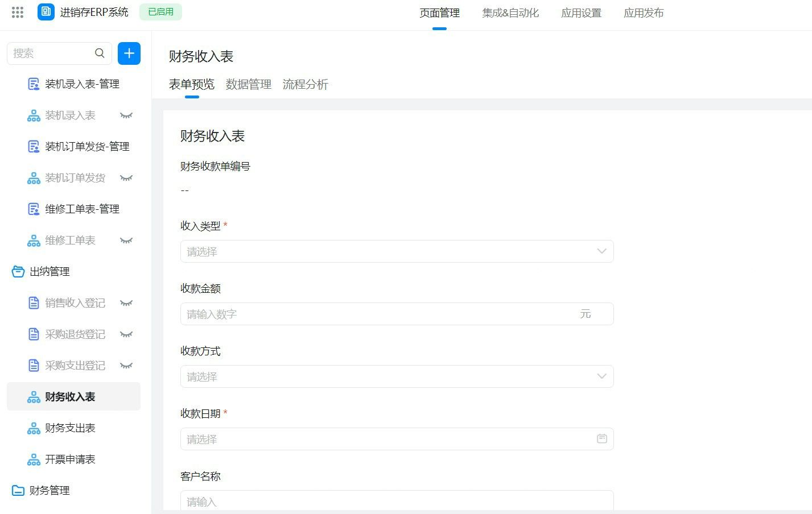Viewport: 812px width, 514px height.
Task: Click the 装机订单发货-管理 page icon
Action: 34,147
